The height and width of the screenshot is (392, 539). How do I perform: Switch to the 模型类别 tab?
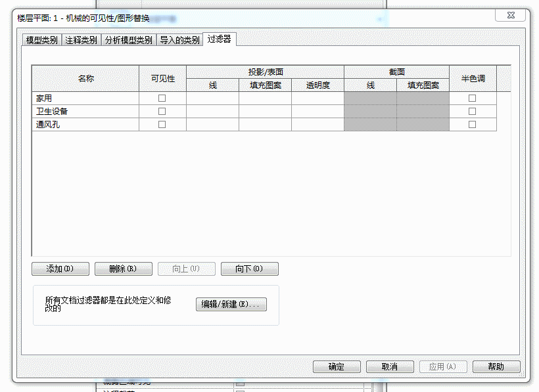pos(41,40)
